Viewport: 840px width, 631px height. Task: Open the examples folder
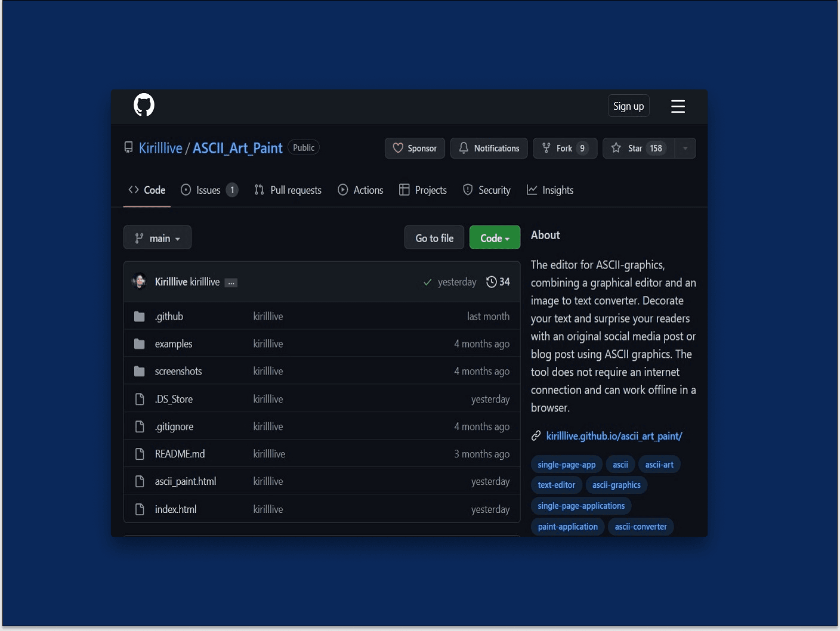[174, 344]
